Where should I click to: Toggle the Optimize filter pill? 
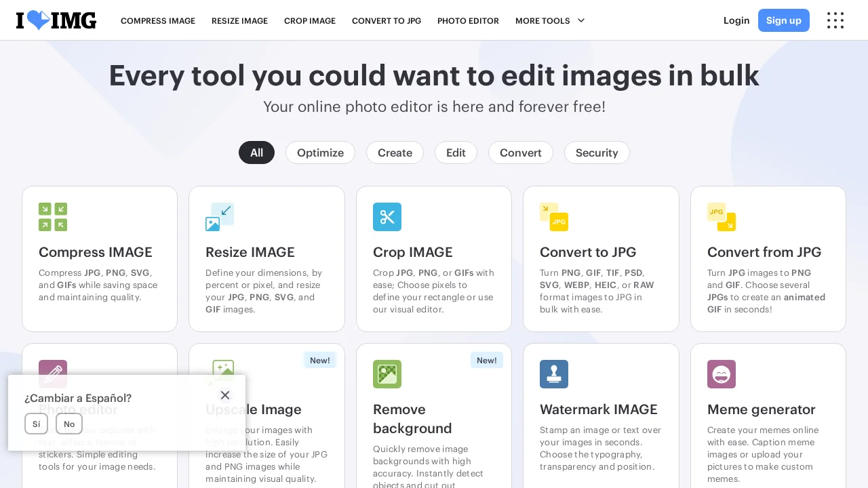pyautogui.click(x=320, y=152)
